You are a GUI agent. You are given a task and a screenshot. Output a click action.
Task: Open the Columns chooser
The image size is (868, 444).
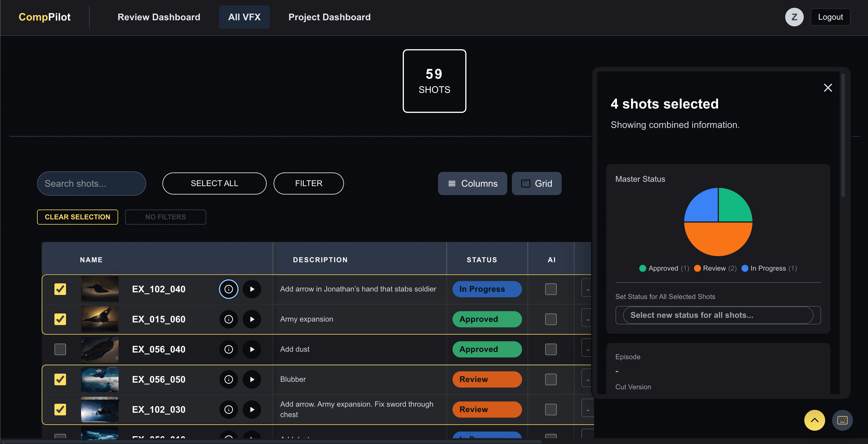click(x=472, y=184)
